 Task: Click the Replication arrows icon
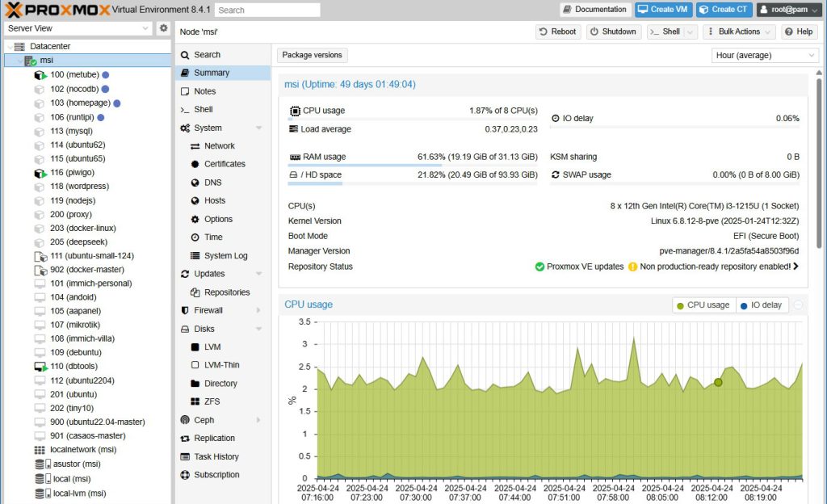click(x=185, y=438)
